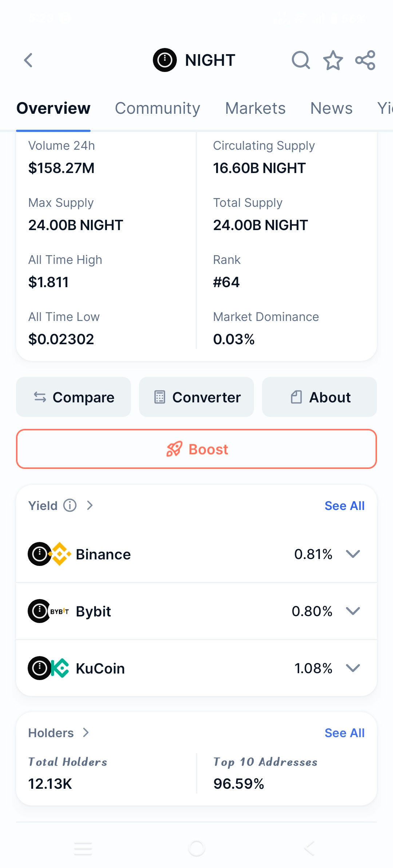Tap the Binance logo in the Yield list
Image resolution: width=393 pixels, height=868 pixels.
61,554
